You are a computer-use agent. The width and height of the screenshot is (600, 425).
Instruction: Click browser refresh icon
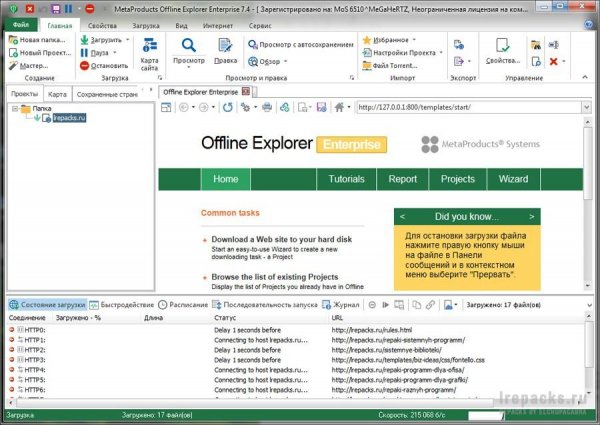pyautogui.click(x=228, y=107)
